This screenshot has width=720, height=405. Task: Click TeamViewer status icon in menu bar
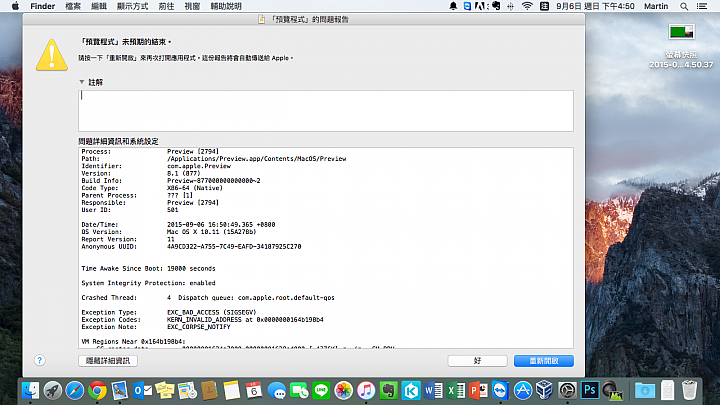pos(467,6)
